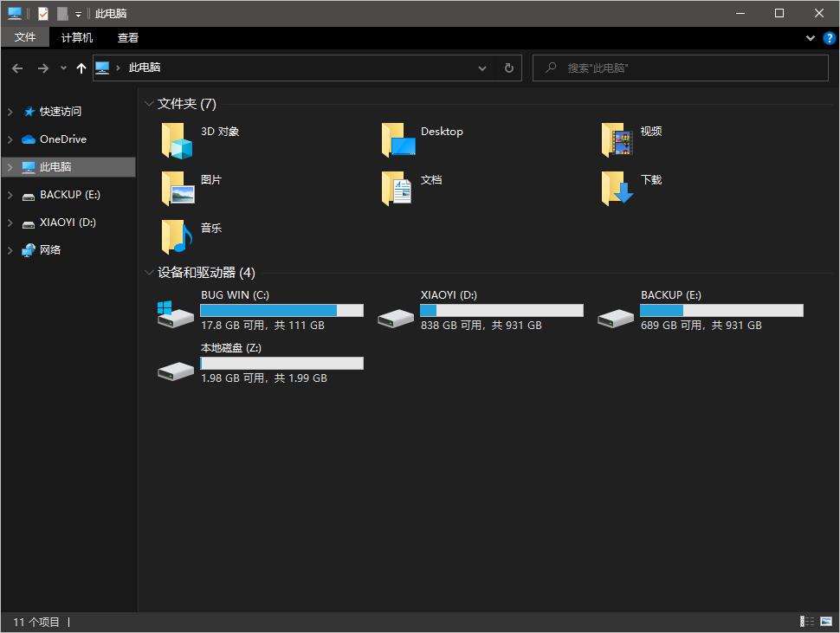Open the address bar history dropdown
This screenshot has width=840, height=633.
click(x=482, y=68)
